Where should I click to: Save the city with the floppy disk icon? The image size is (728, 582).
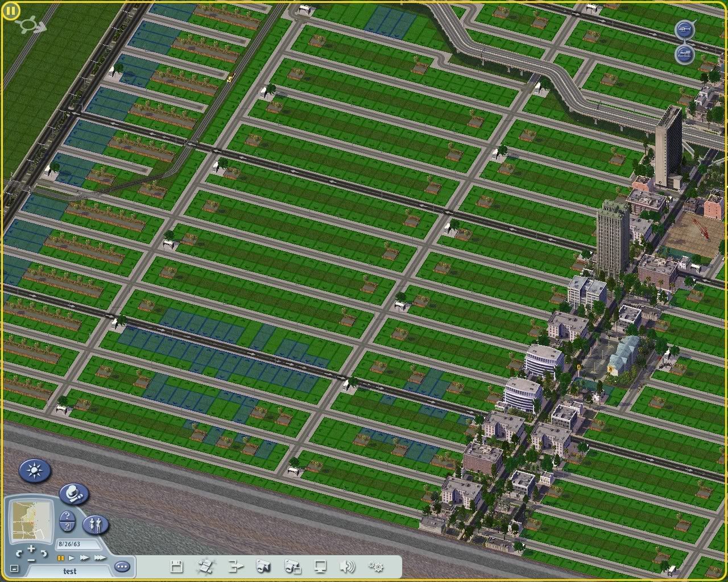[177, 566]
